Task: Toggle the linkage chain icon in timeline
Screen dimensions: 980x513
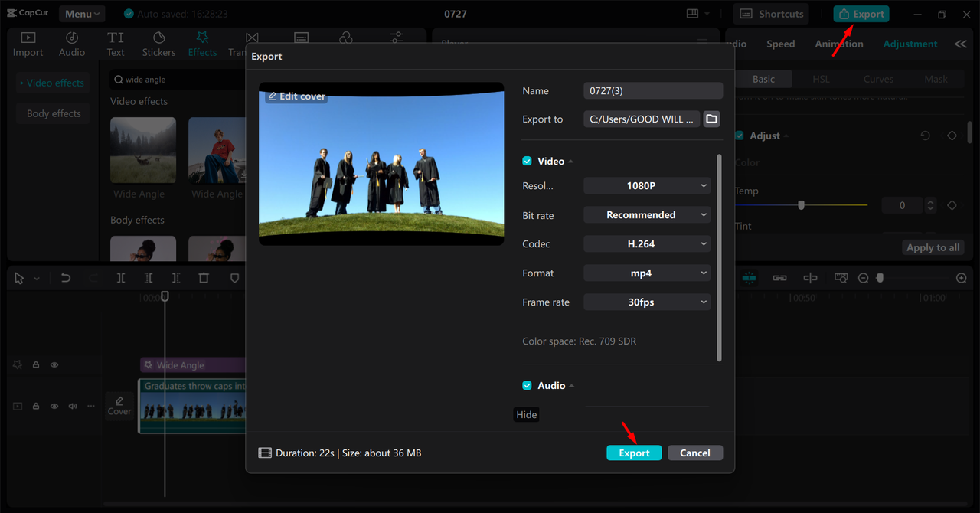Action: click(779, 278)
